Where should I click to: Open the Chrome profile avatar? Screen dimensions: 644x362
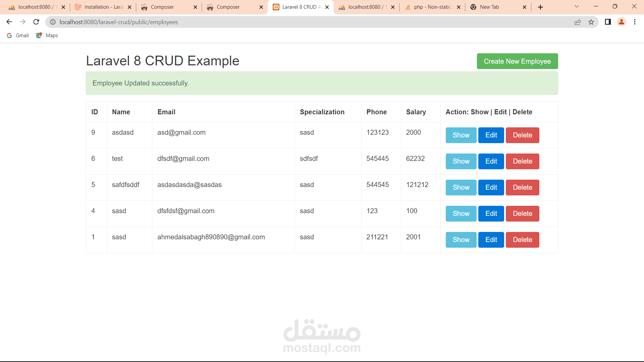621,22
